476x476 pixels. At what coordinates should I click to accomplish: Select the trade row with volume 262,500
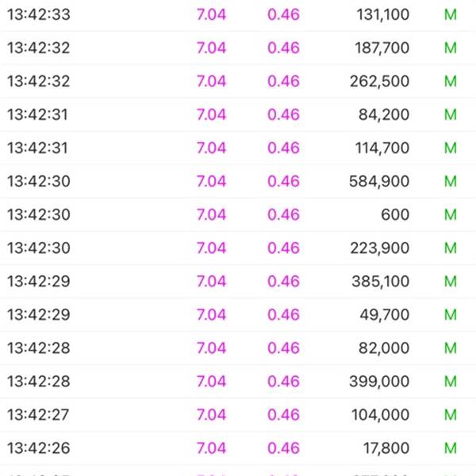click(238, 81)
